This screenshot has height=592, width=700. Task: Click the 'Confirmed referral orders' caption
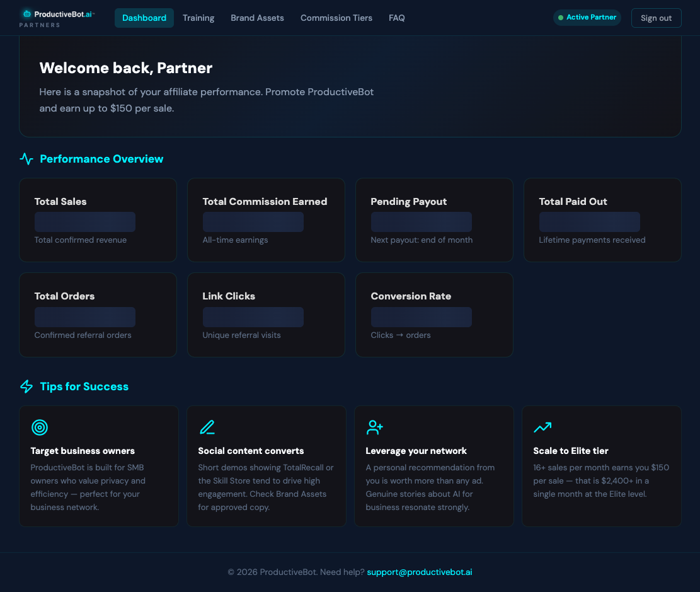(83, 335)
